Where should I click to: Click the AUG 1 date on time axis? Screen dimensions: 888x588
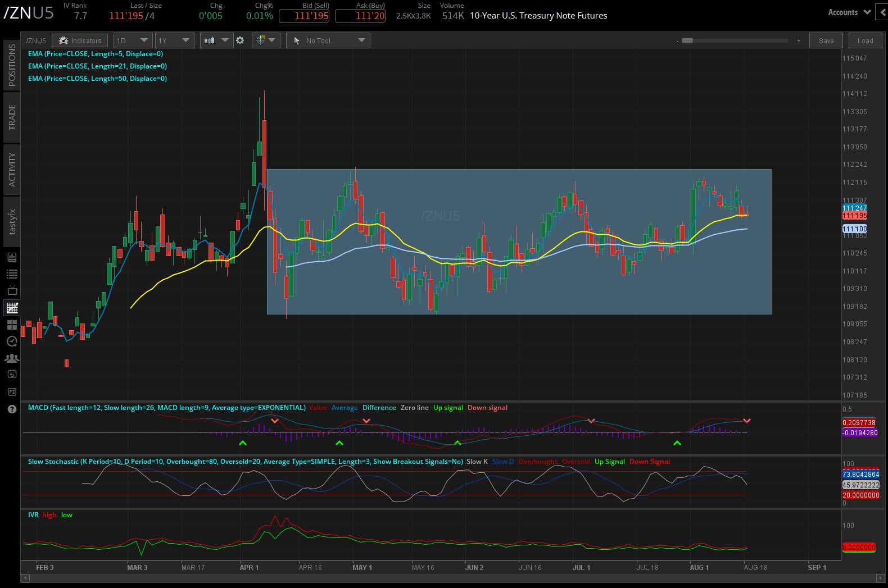699,568
